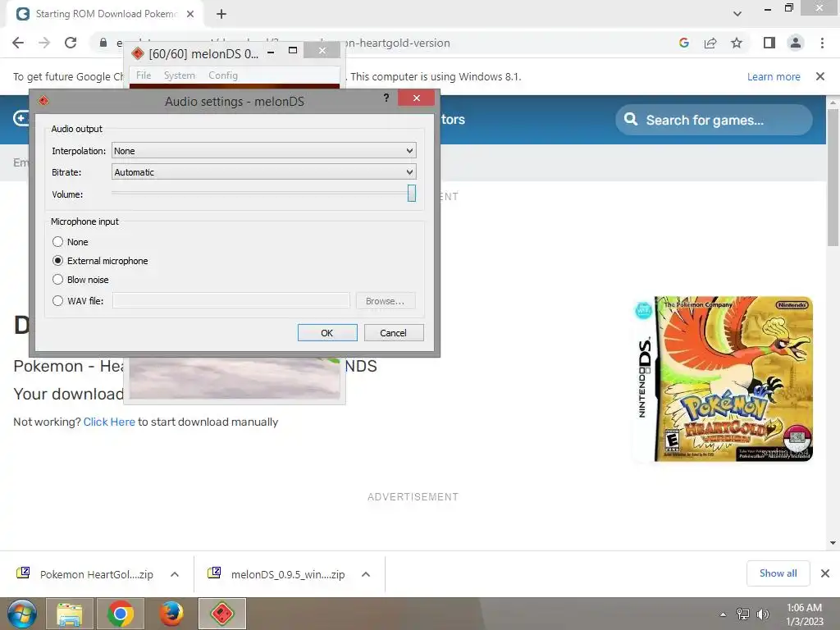This screenshot has height=630, width=840.
Task: Click the help question mark in dialog
Action: pyautogui.click(x=386, y=98)
